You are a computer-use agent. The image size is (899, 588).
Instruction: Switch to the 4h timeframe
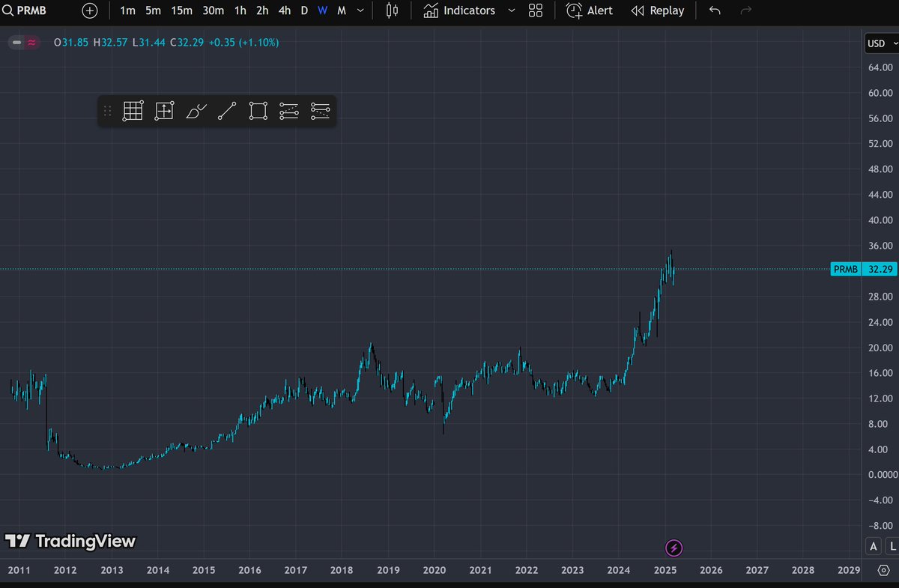[x=285, y=10]
